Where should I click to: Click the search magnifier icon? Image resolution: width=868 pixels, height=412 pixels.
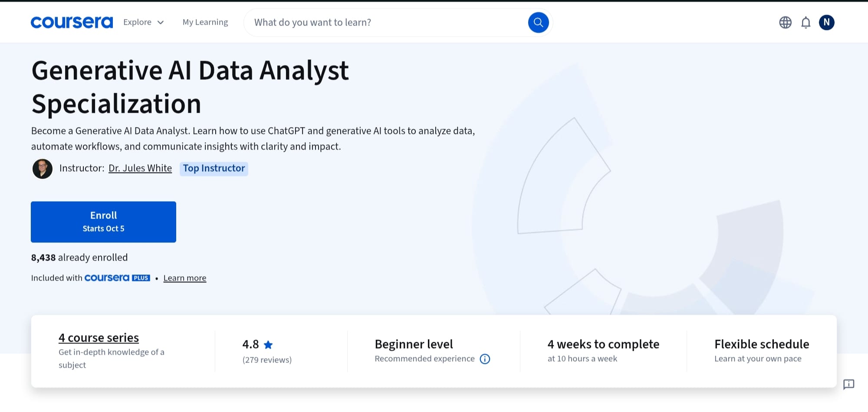tap(538, 22)
